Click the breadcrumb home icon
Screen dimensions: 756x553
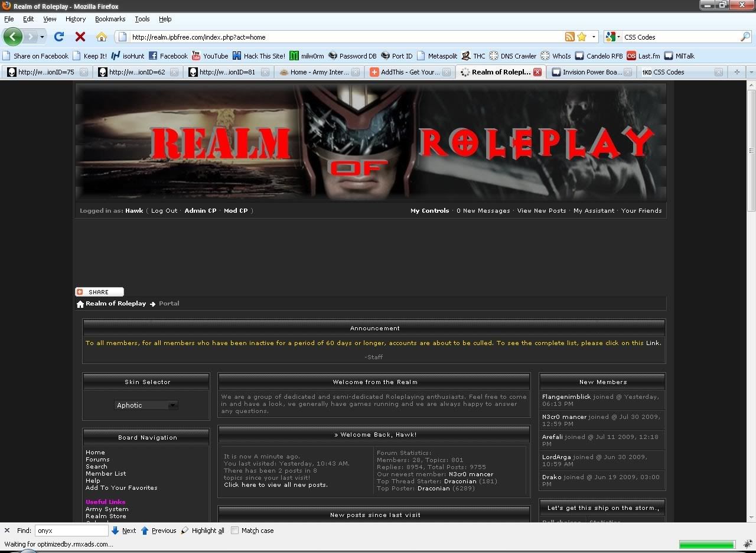[x=80, y=304]
